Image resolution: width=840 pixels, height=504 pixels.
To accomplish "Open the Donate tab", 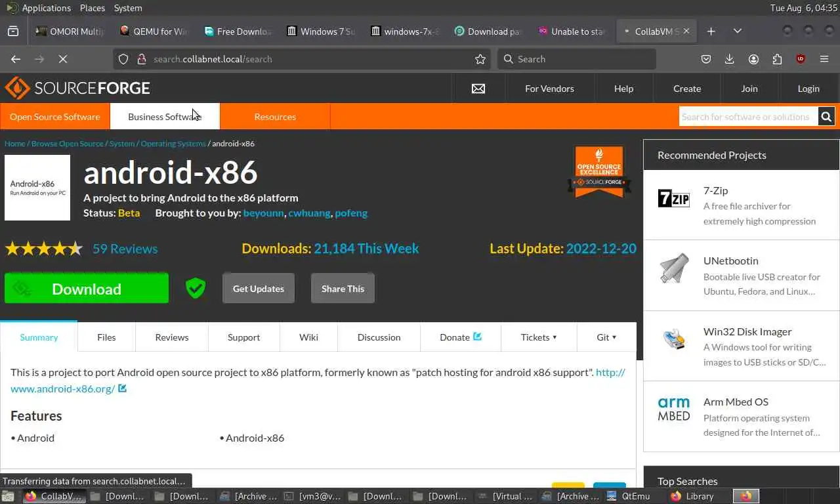I will 461,337.
